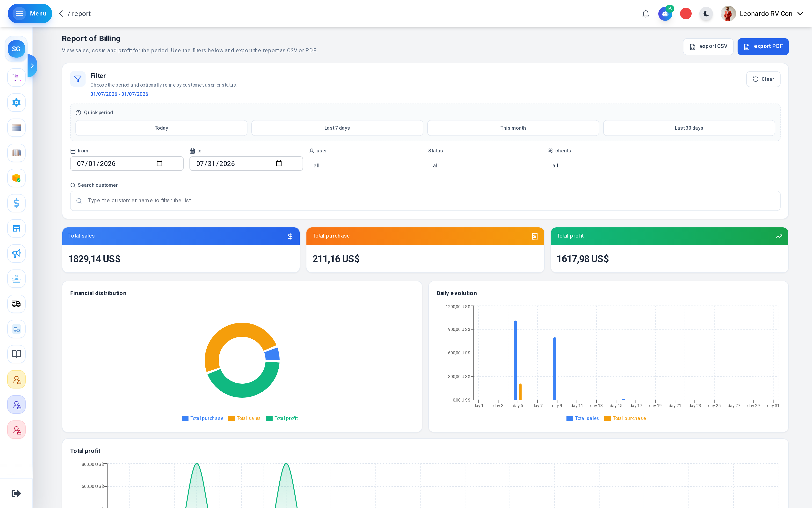The width and height of the screenshot is (812, 508).
Task: Click the red status circle in header
Action: 686,14
